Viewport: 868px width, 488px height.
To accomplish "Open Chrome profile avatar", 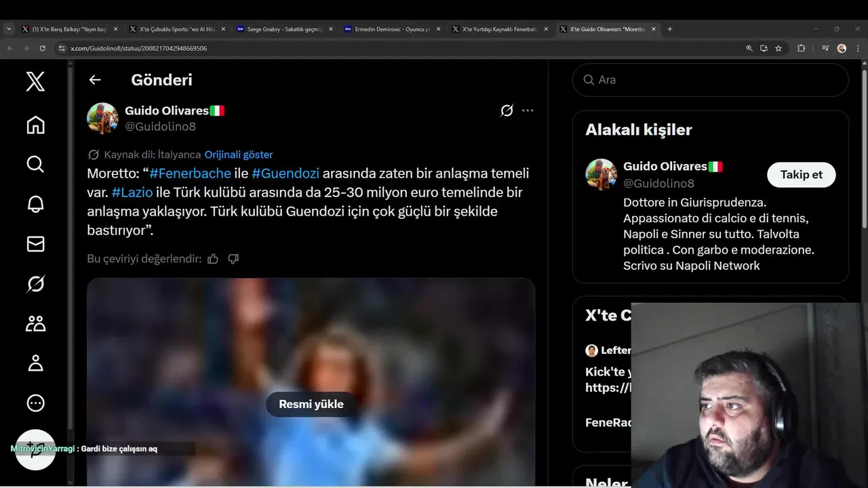I will 842,48.
